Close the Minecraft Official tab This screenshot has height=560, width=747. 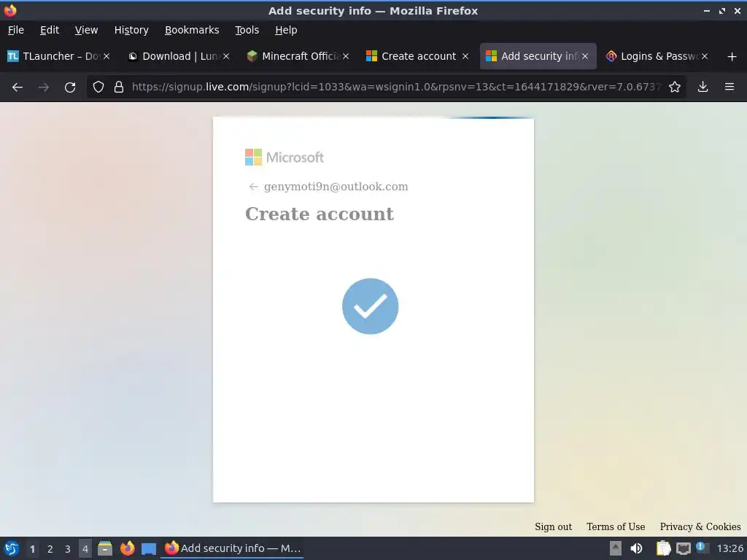coord(346,56)
